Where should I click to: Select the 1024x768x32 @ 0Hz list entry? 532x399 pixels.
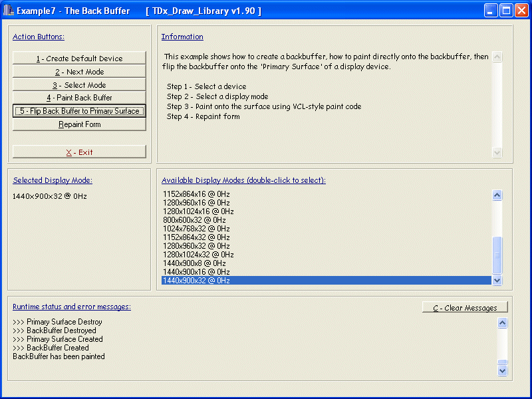pyautogui.click(x=196, y=229)
